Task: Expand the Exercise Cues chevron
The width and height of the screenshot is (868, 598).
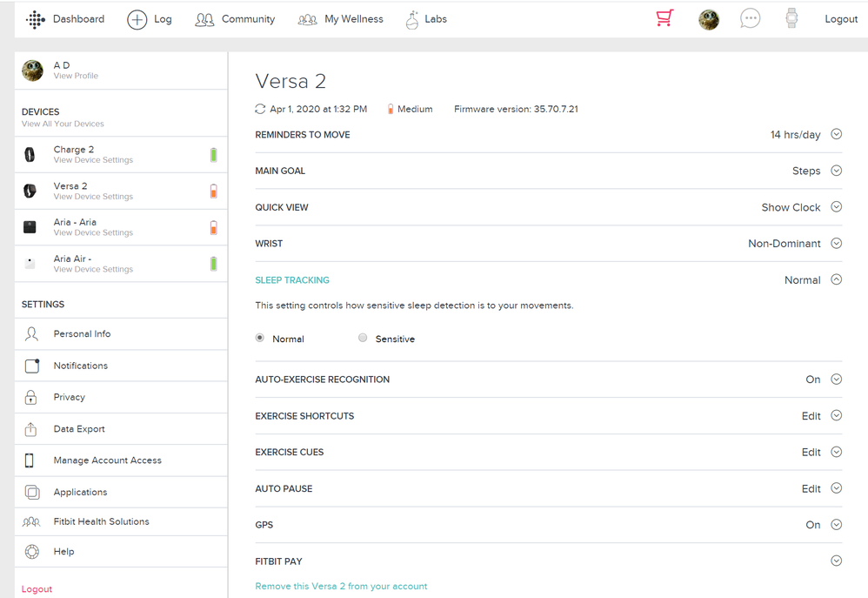Action: 837,452
